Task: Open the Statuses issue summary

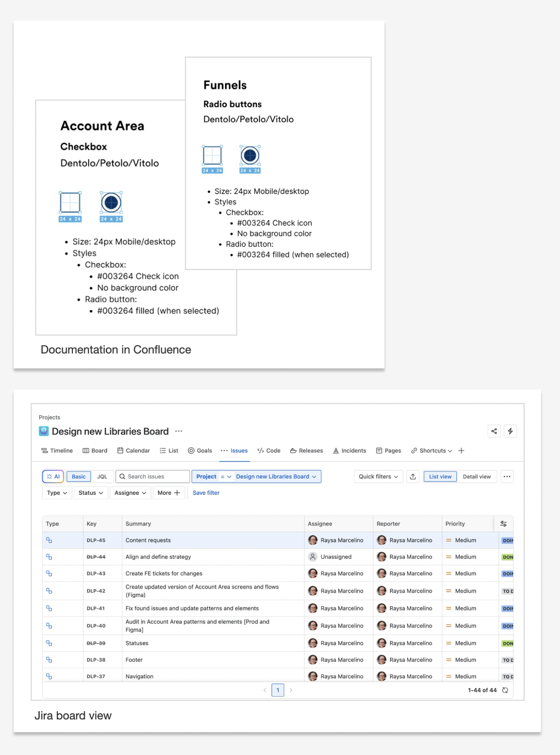Action: tap(137, 643)
